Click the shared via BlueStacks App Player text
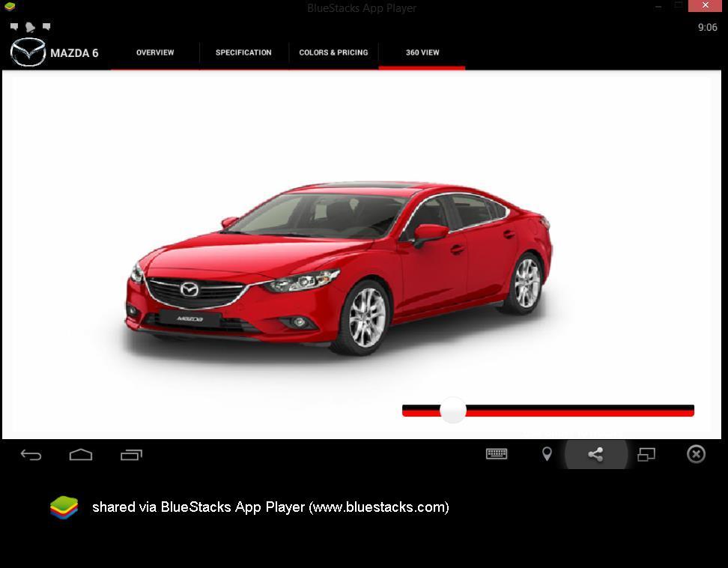The image size is (728, 568). click(x=270, y=507)
